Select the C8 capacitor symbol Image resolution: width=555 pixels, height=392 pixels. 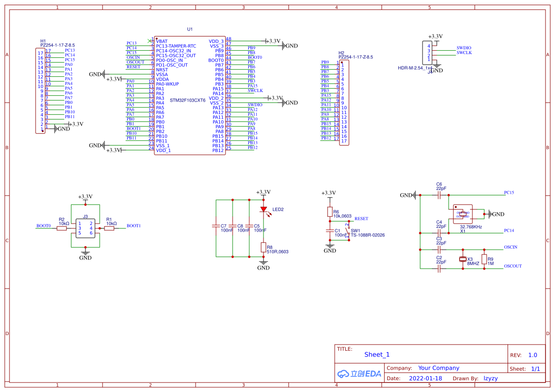click(x=233, y=226)
